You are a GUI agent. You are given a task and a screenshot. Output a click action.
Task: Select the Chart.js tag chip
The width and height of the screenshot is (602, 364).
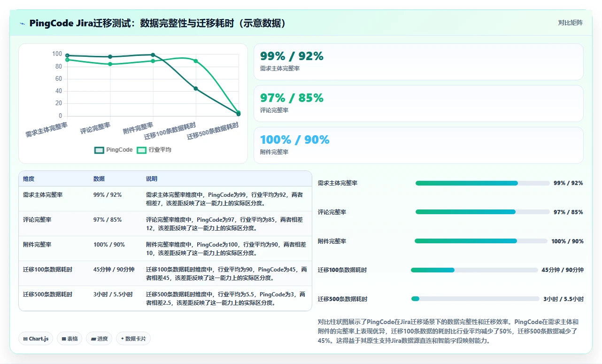coord(36,339)
